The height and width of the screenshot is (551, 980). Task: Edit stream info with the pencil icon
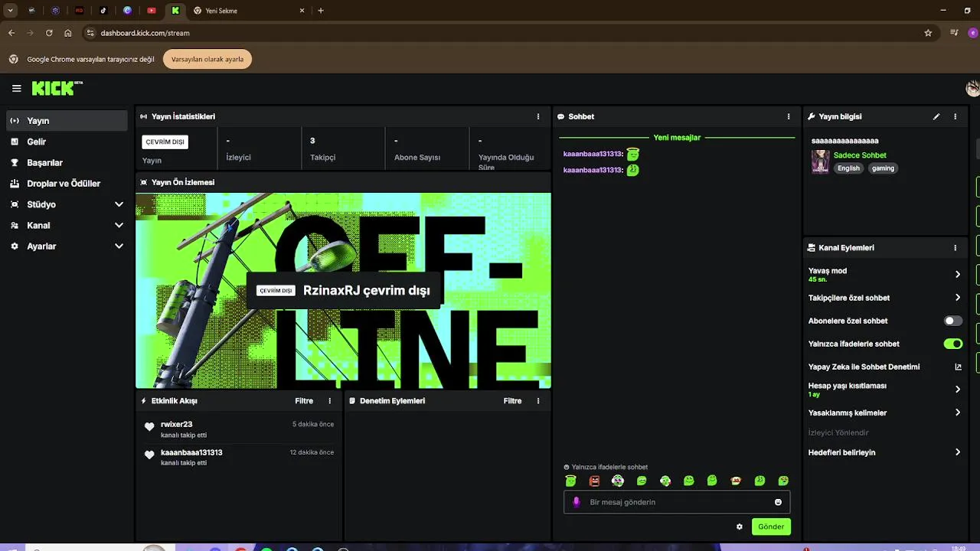coord(936,116)
